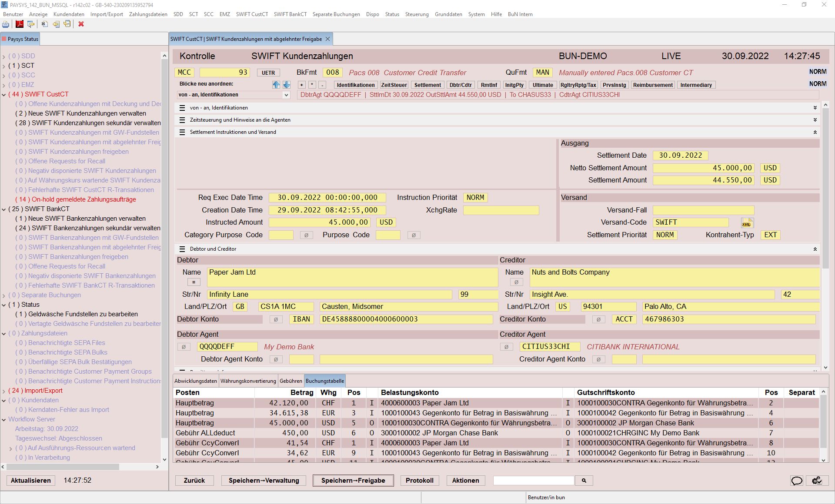Expand the SCT tree node
The height and width of the screenshot is (504, 835).
click(4, 66)
